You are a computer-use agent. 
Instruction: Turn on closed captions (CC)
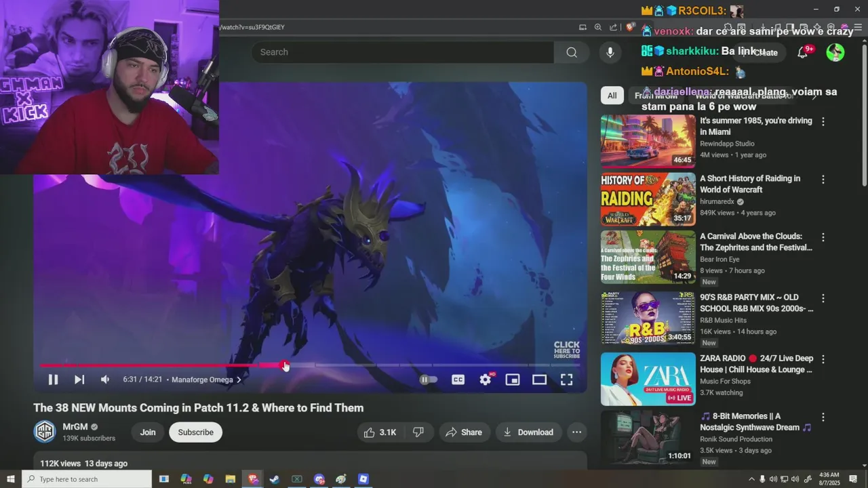(458, 380)
